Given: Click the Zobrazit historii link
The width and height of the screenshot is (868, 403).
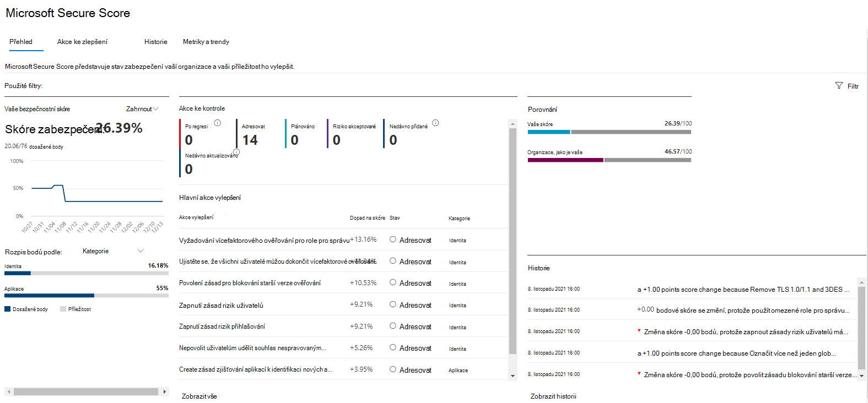Looking at the screenshot, I should coord(553,396).
